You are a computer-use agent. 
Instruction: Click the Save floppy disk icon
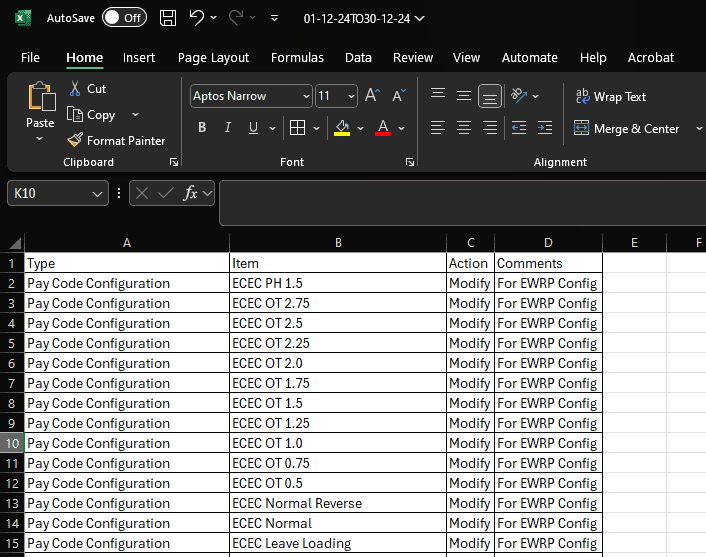coord(168,18)
